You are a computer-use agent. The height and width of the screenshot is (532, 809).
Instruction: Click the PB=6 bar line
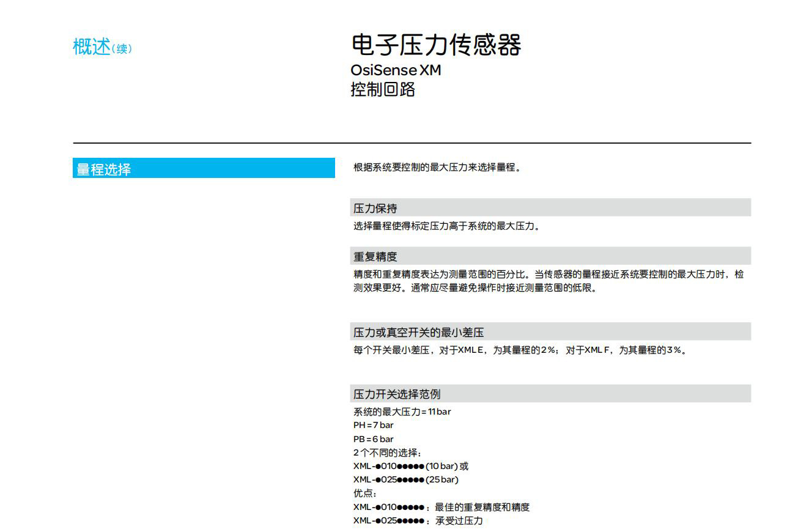tap(373, 439)
